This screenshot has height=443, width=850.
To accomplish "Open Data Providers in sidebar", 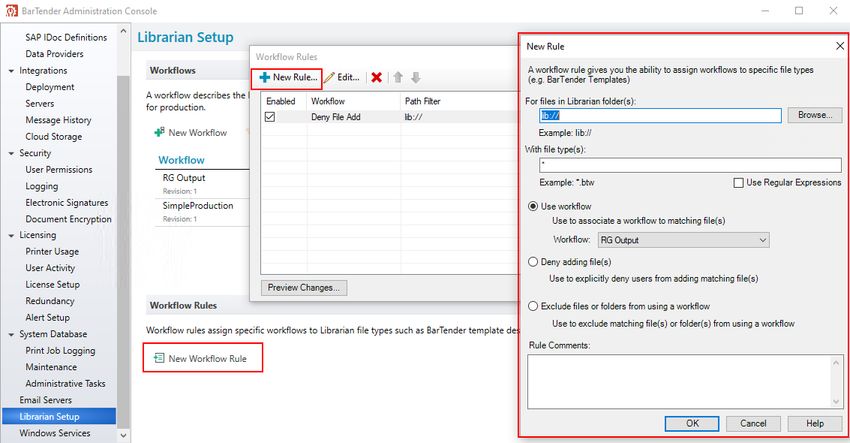I will 54,54.
